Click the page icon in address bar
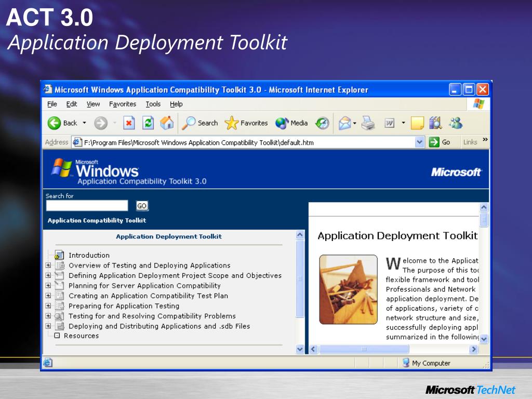This screenshot has height=399, width=532. 77,142
